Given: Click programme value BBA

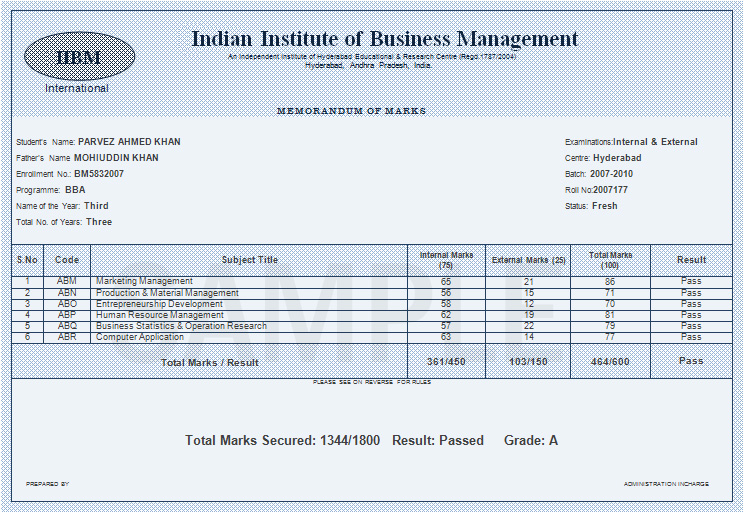Looking at the screenshot, I should pyautogui.click(x=75, y=190).
